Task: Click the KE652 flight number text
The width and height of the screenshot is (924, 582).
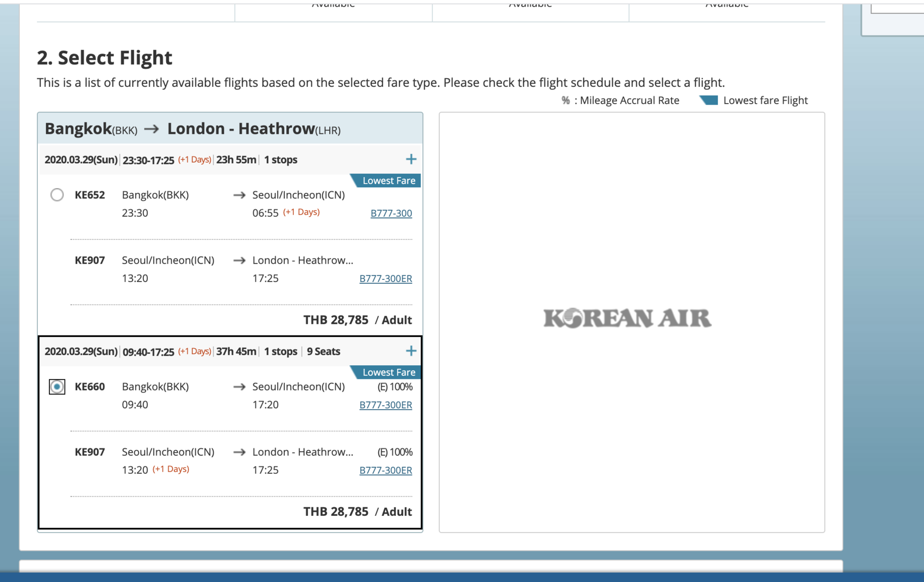Action: 90,195
